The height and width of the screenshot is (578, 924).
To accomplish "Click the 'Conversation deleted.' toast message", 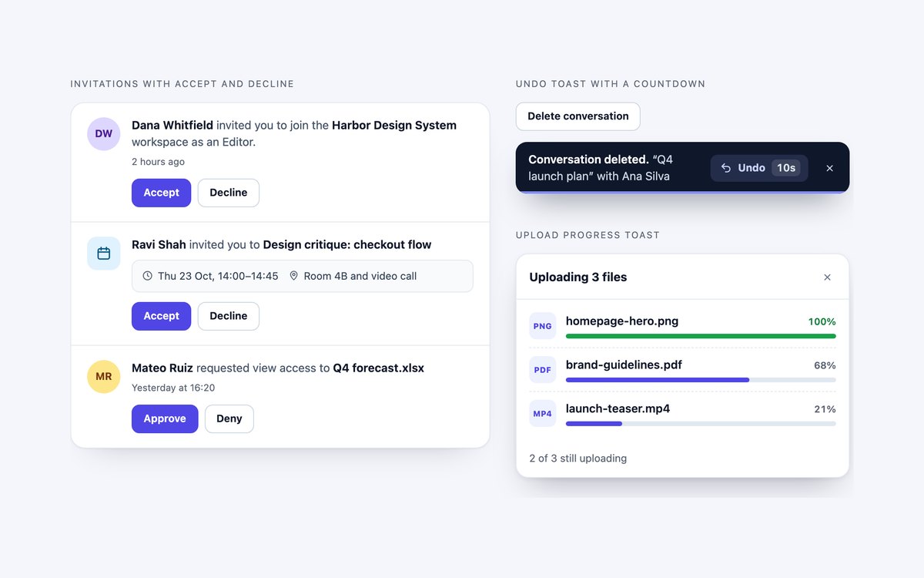I will pyautogui.click(x=588, y=160).
